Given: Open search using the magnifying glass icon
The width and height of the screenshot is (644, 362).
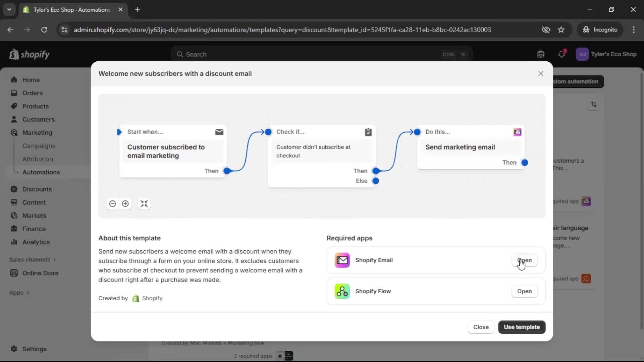Looking at the screenshot, I should coord(180,54).
